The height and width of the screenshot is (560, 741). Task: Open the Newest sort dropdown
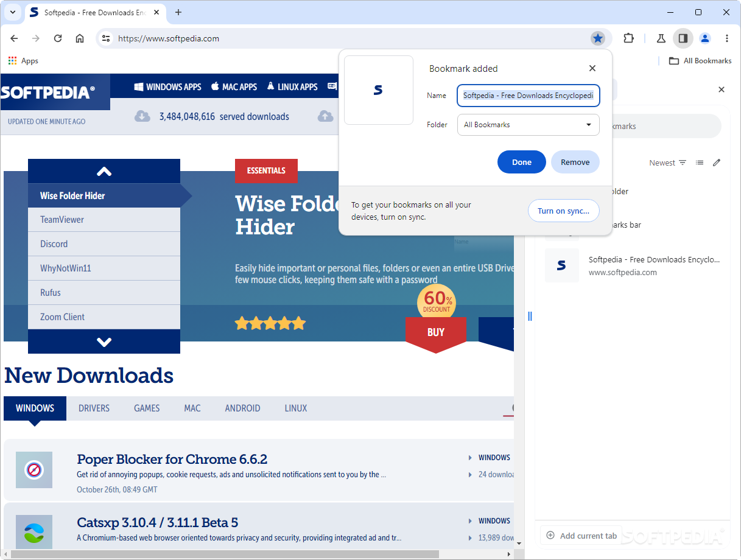(668, 163)
